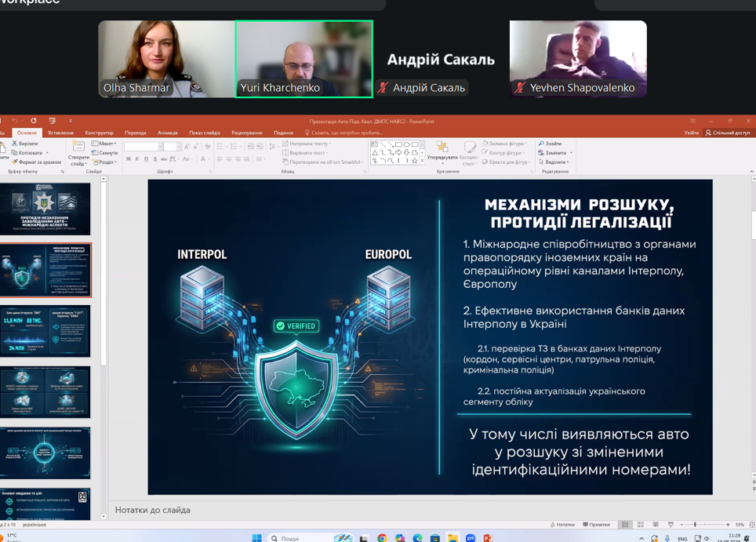Toggle justify text alignment
The image size is (756, 542).
[246, 158]
